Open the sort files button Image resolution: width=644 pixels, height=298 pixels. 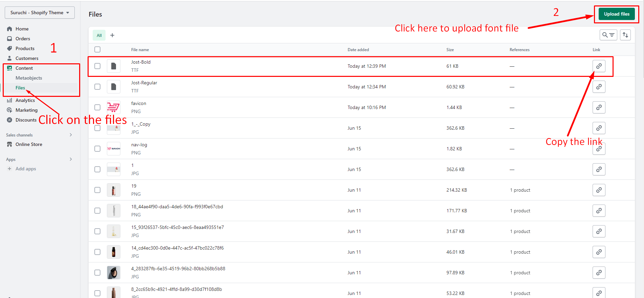coord(625,35)
